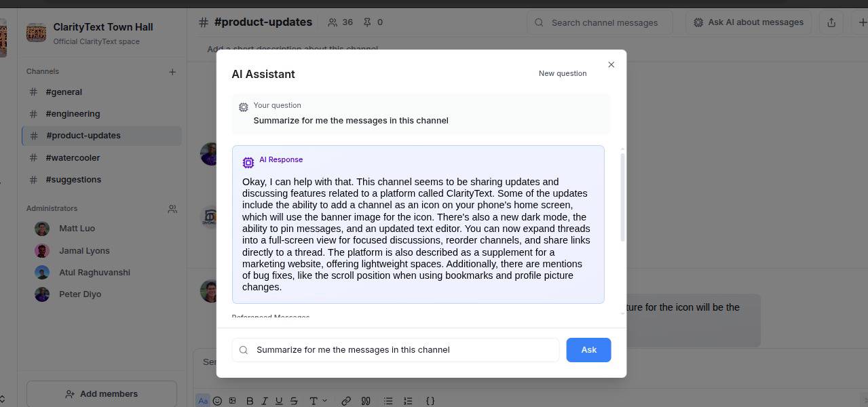Insert a code block
The width and height of the screenshot is (868, 407).
(430, 401)
